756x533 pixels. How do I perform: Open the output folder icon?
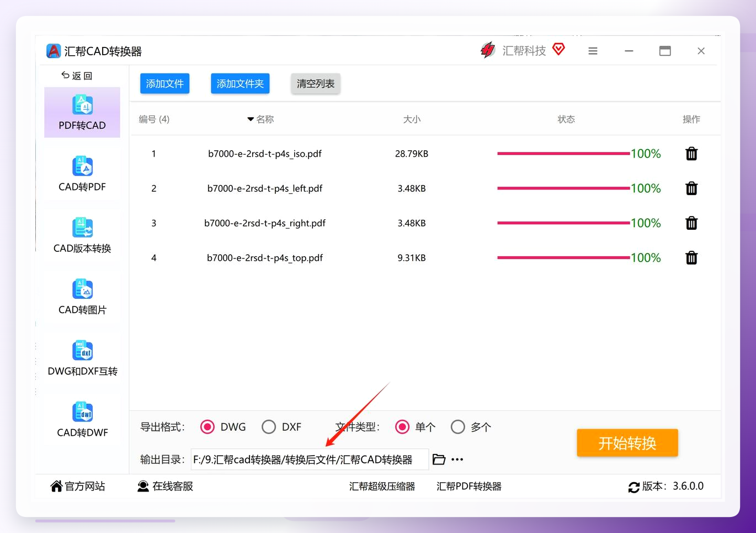click(439, 459)
